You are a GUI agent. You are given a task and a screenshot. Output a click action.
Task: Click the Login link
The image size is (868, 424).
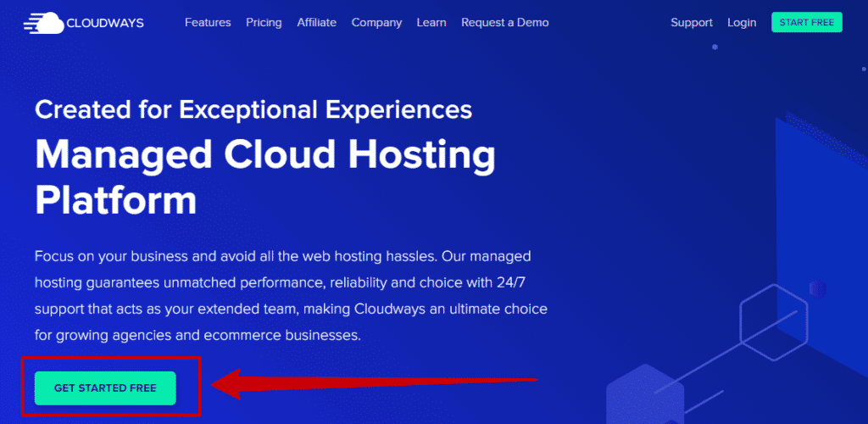[x=742, y=23]
